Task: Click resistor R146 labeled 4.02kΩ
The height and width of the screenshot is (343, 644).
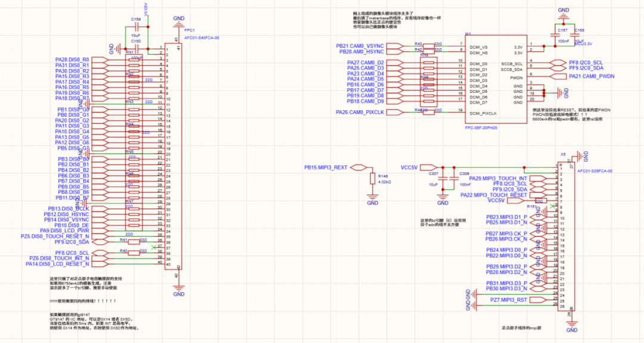Action: 373,178
